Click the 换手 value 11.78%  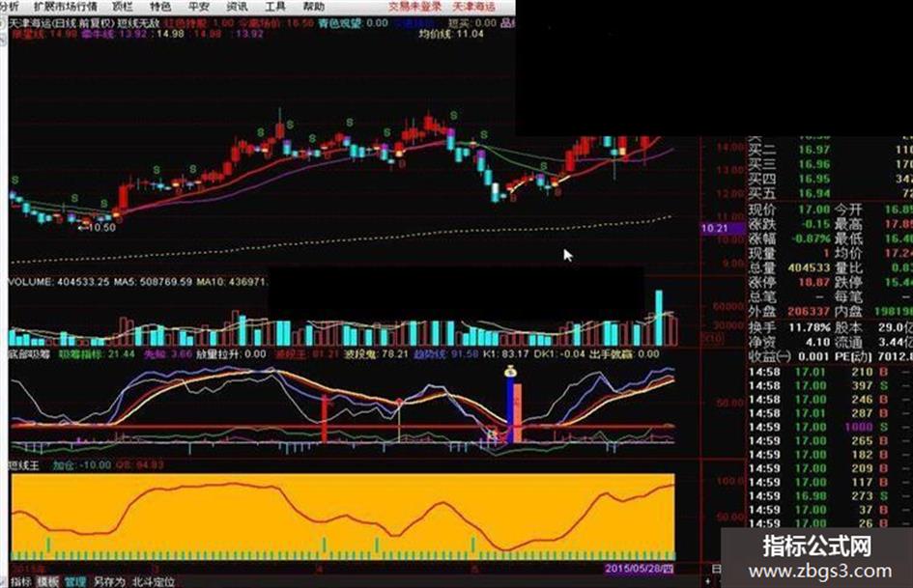click(810, 327)
